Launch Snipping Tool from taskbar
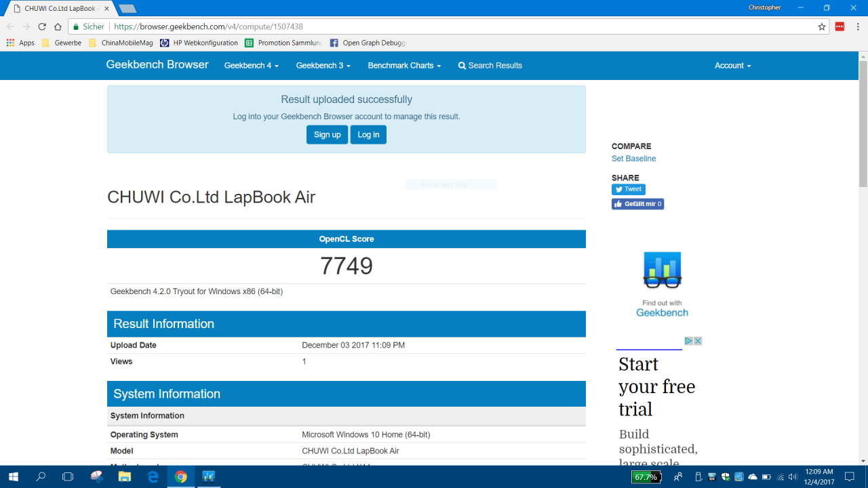Screen dimensions: 868x488 (97, 476)
